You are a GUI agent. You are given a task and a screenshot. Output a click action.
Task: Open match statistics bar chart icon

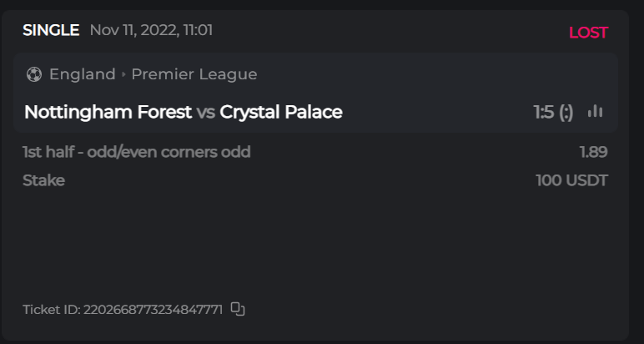tap(595, 111)
